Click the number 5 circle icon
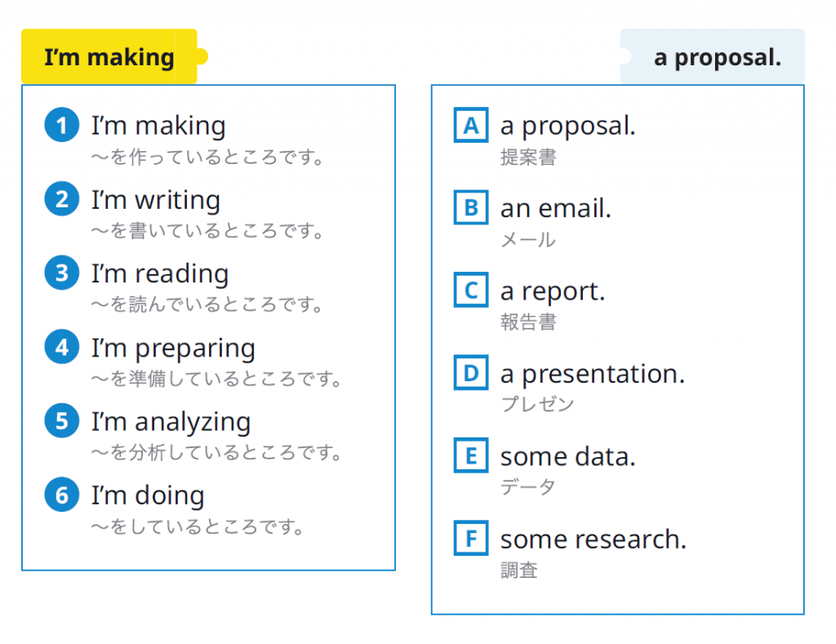 click(x=61, y=421)
